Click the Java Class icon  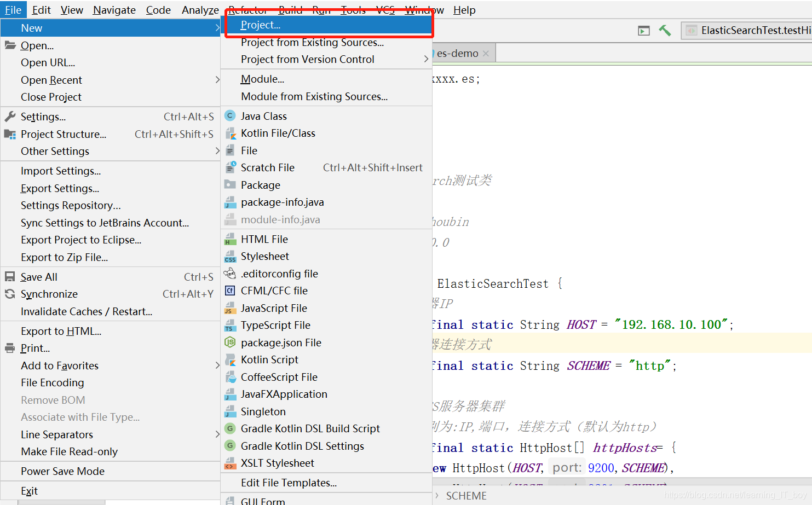[x=231, y=116]
